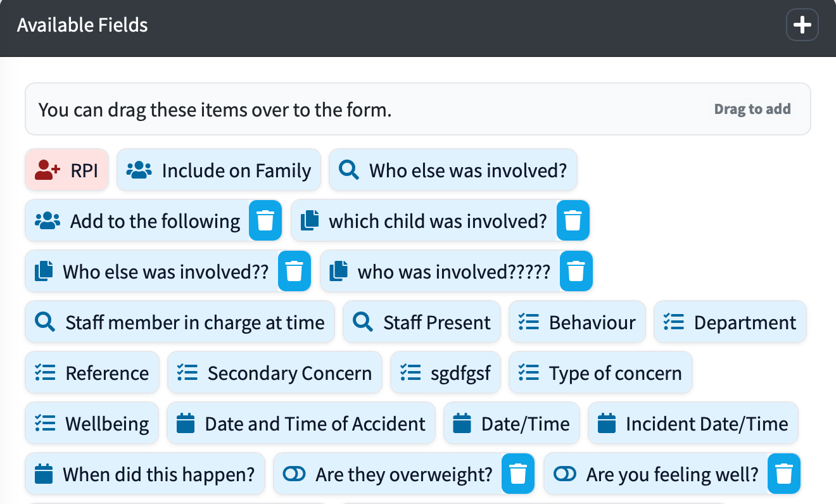Screen dimensions: 836x504
Task: Delete the 'Are they overweight?' field
Action: pos(519,474)
